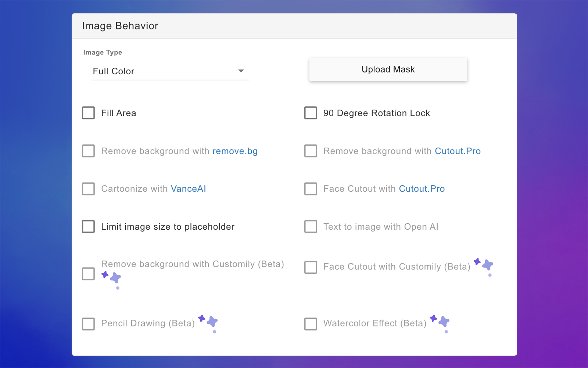The image size is (588, 368).
Task: Open Cutout.Pro link in Face Cutout row
Action: (x=422, y=189)
